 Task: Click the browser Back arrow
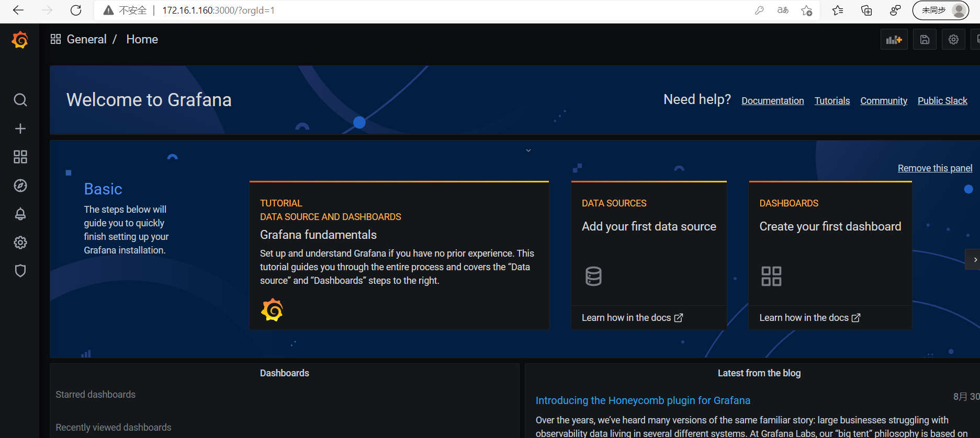(18, 10)
